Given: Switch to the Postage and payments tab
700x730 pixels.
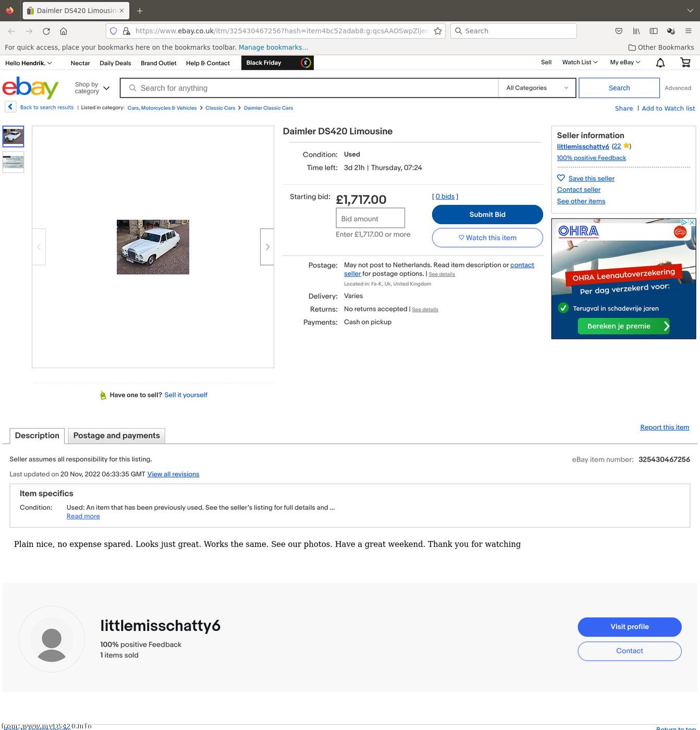Looking at the screenshot, I should click(x=116, y=436).
